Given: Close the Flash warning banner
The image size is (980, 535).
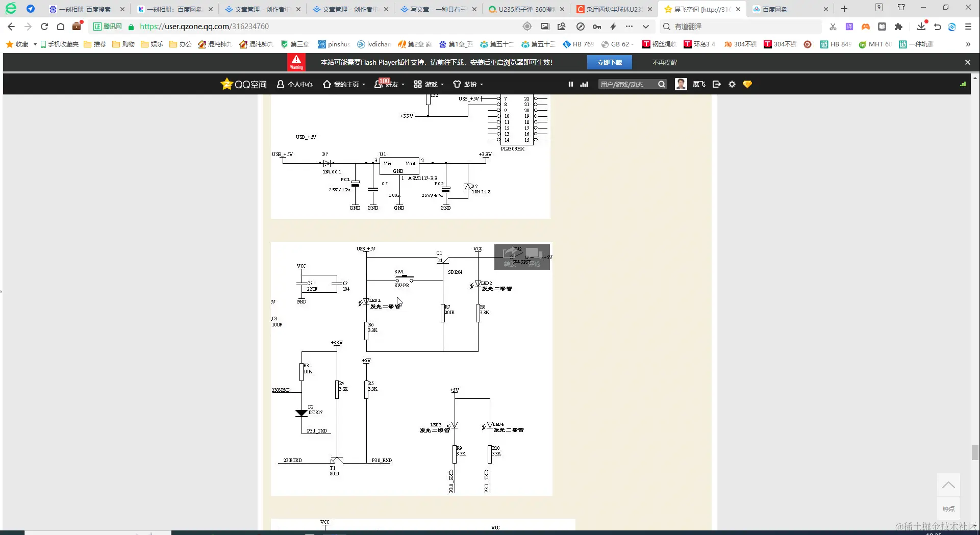Looking at the screenshot, I should tap(968, 62).
